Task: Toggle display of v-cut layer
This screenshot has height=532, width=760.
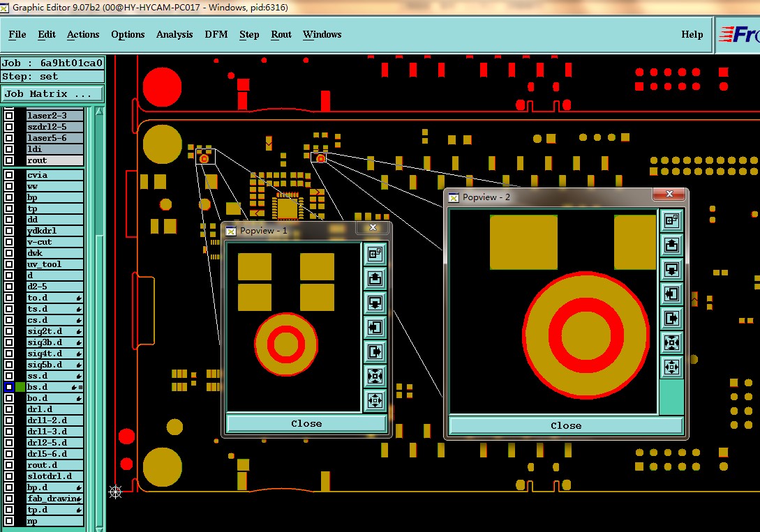Action: pos(9,242)
